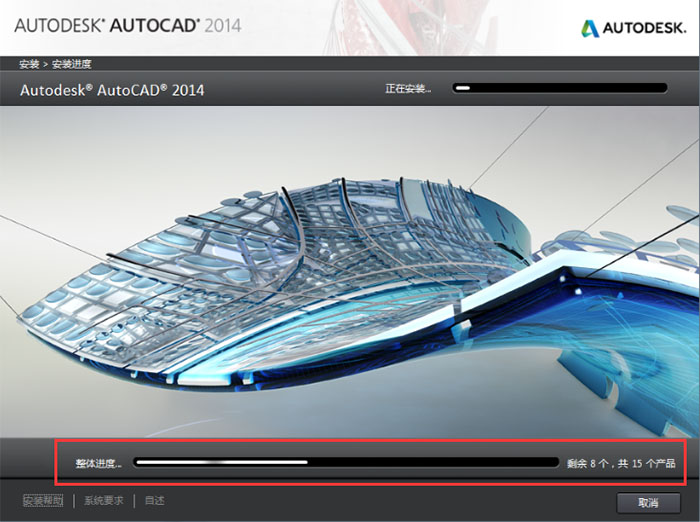This screenshot has height=522, width=700.
Task: Click the 整体进度 label
Action: [x=98, y=464]
